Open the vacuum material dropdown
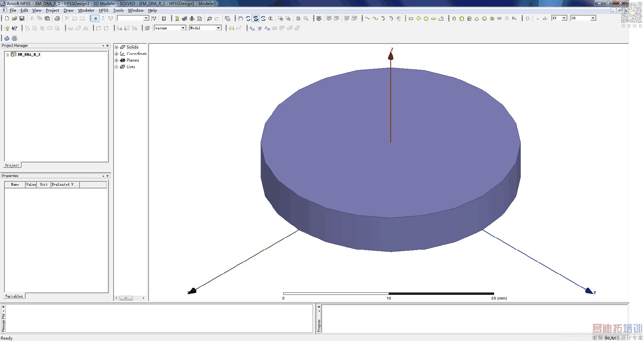Screen dimensions: 644x341 (x=183, y=28)
